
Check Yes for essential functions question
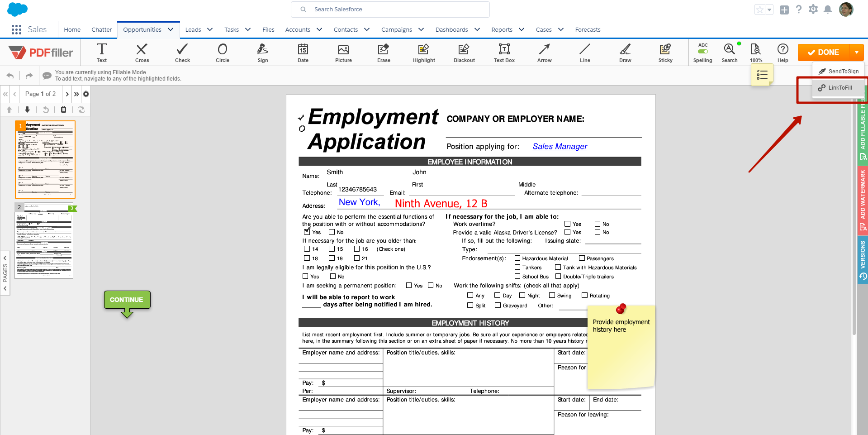[x=307, y=232]
